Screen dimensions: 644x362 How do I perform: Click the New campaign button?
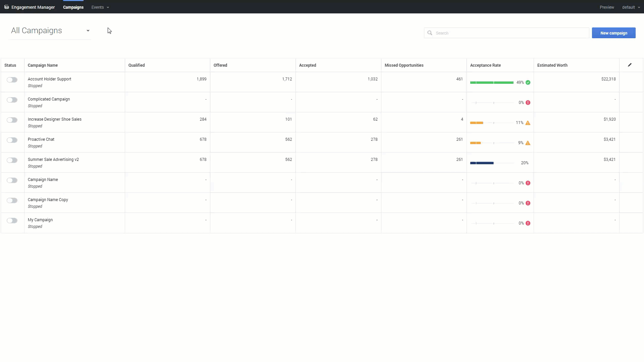pos(613,33)
